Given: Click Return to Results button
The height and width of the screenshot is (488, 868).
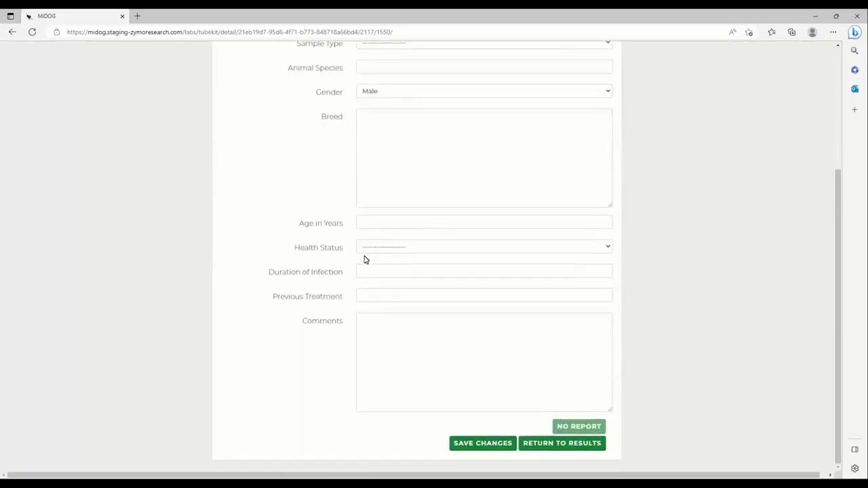Looking at the screenshot, I should (562, 443).
